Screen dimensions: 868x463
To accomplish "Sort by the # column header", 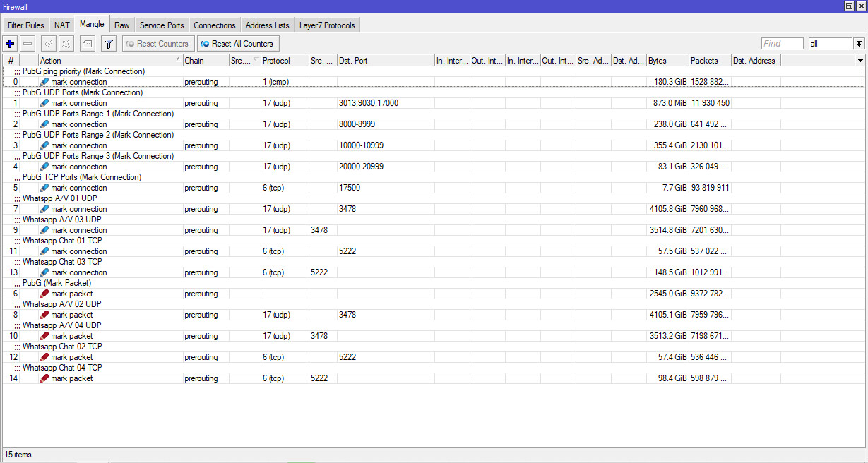I will [x=11, y=61].
